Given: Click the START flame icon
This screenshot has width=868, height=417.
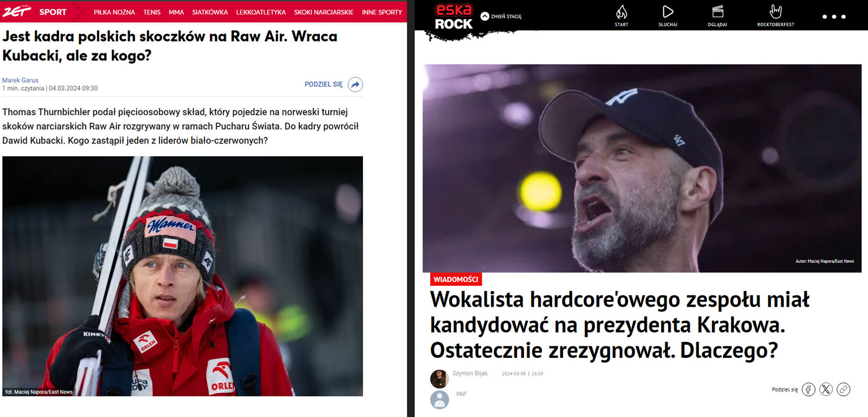Looking at the screenshot, I should coord(622,12).
